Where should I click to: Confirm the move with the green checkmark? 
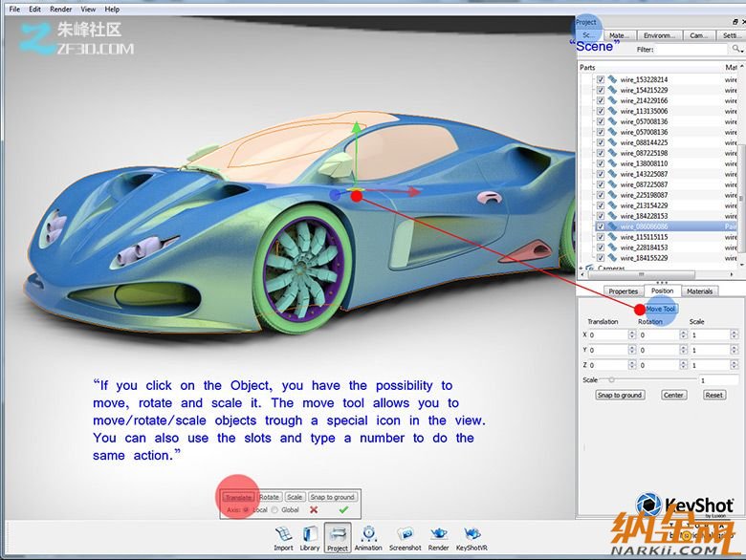343,509
